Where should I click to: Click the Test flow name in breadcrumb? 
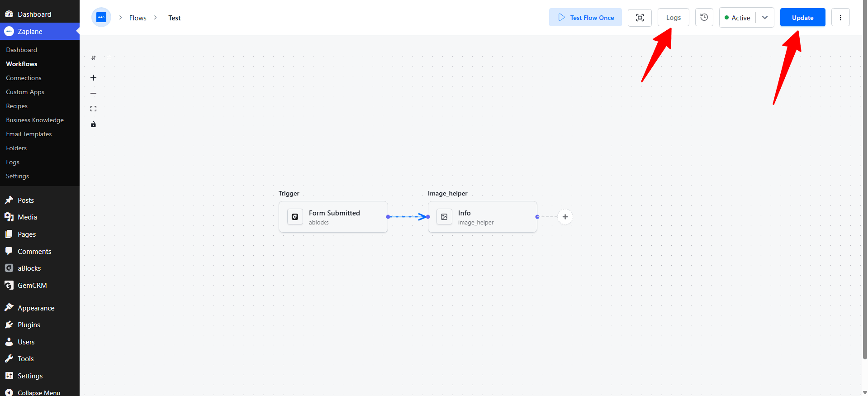[x=175, y=18]
